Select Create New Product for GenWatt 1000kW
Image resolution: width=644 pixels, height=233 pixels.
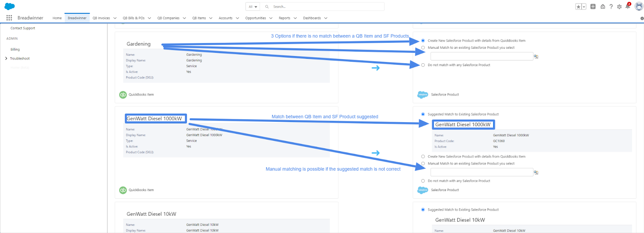tap(423, 156)
